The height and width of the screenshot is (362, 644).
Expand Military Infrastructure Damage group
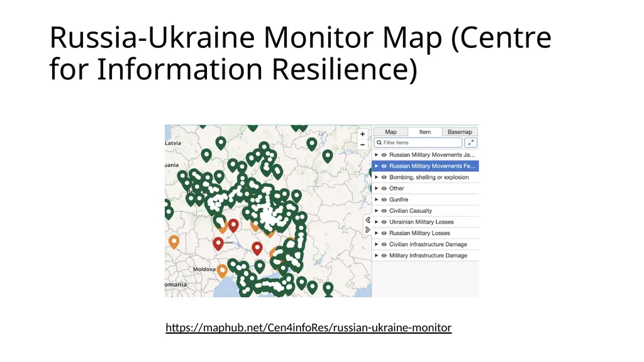(x=376, y=256)
